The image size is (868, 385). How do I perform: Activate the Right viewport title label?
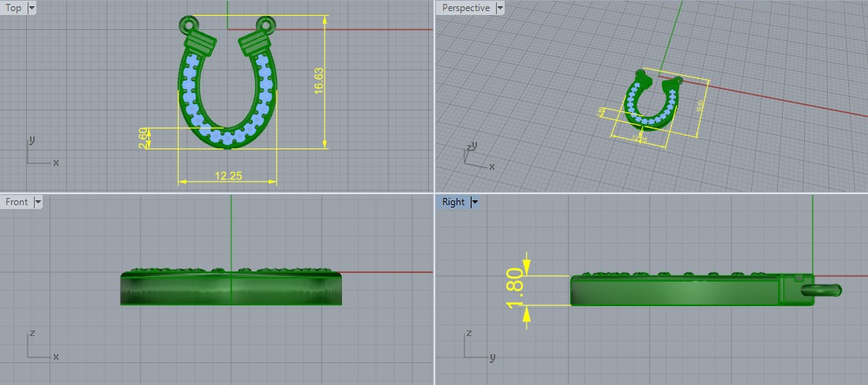click(453, 202)
